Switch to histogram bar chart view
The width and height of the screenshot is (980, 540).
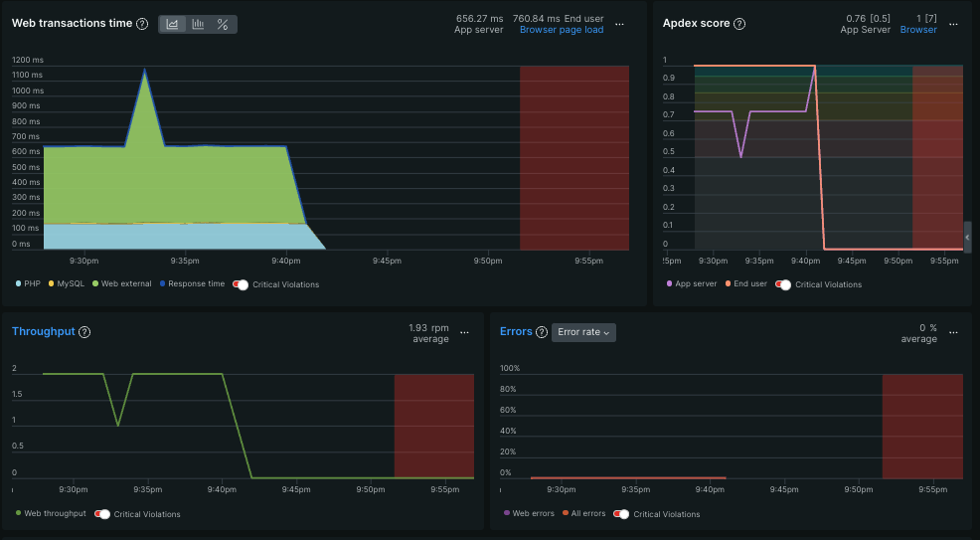point(198,25)
